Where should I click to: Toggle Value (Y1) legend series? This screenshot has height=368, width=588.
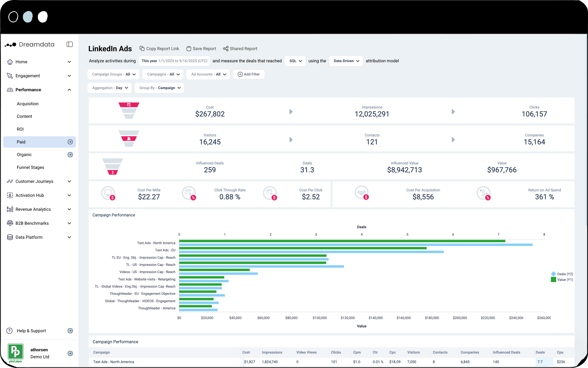[x=562, y=280]
